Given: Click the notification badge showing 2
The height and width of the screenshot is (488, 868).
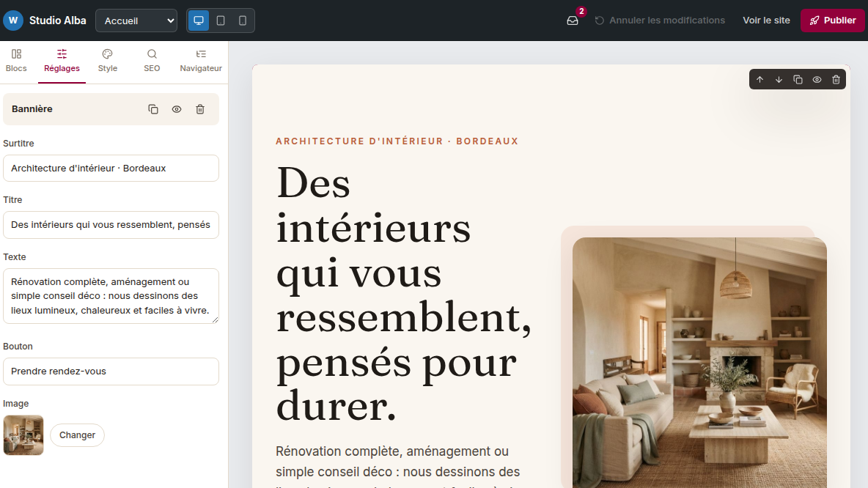Looking at the screenshot, I should click(x=581, y=11).
